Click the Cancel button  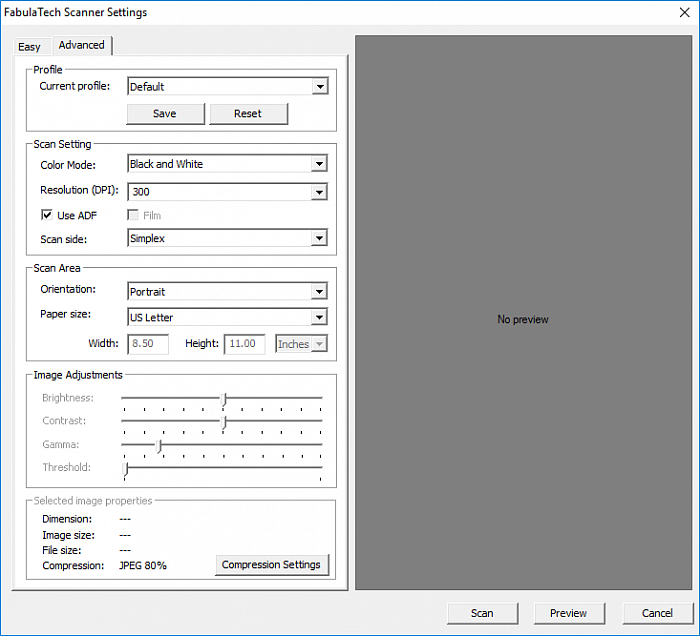(658, 613)
